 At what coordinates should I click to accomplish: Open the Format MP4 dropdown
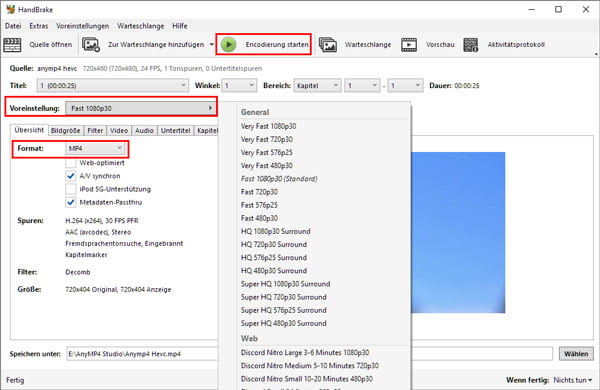point(95,148)
